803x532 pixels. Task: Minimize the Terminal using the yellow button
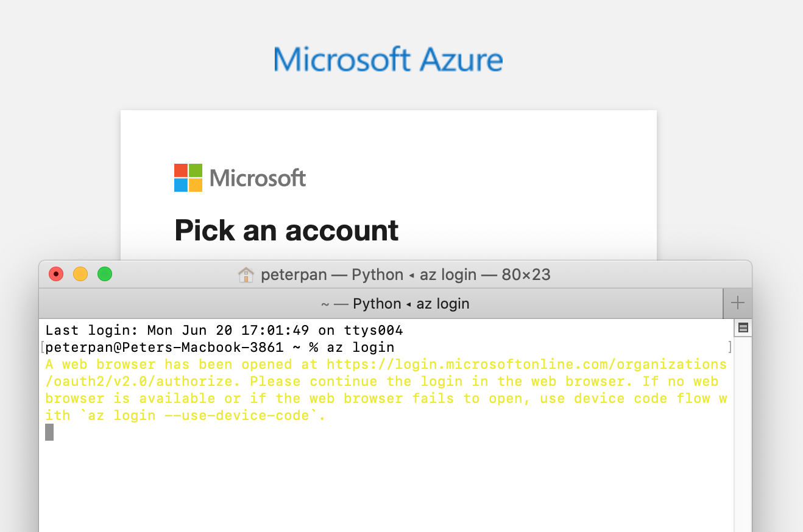80,275
